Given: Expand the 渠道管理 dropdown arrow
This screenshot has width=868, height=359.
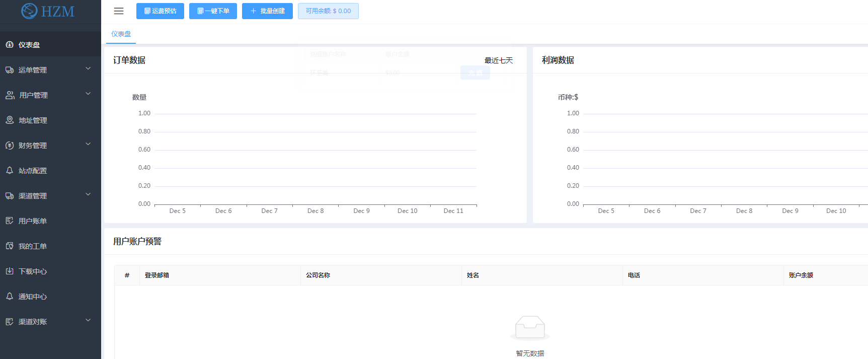Looking at the screenshot, I should pos(88,195).
